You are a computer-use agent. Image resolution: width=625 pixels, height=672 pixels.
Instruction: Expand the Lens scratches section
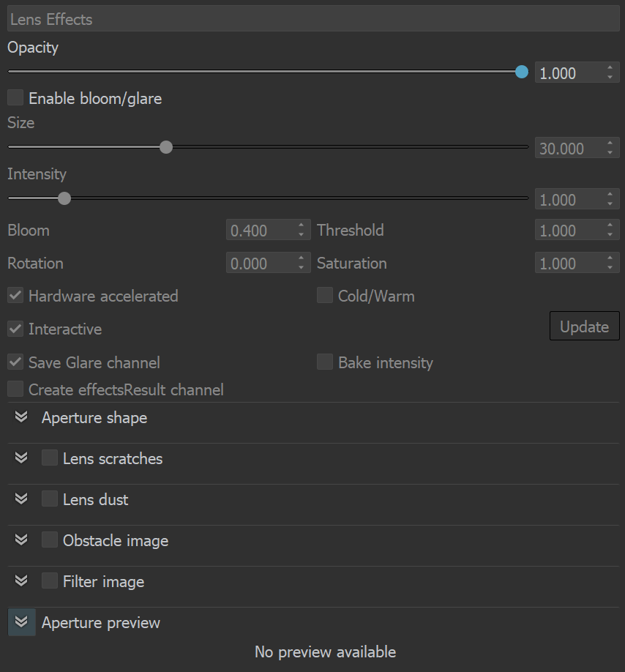click(20, 458)
